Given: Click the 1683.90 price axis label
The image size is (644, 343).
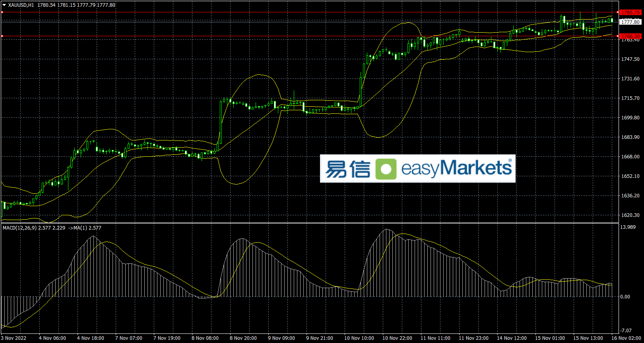Looking at the screenshot, I should click(x=630, y=137).
